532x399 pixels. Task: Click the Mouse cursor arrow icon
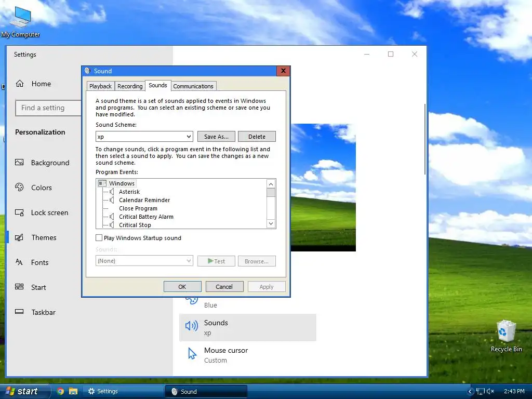pos(192,353)
